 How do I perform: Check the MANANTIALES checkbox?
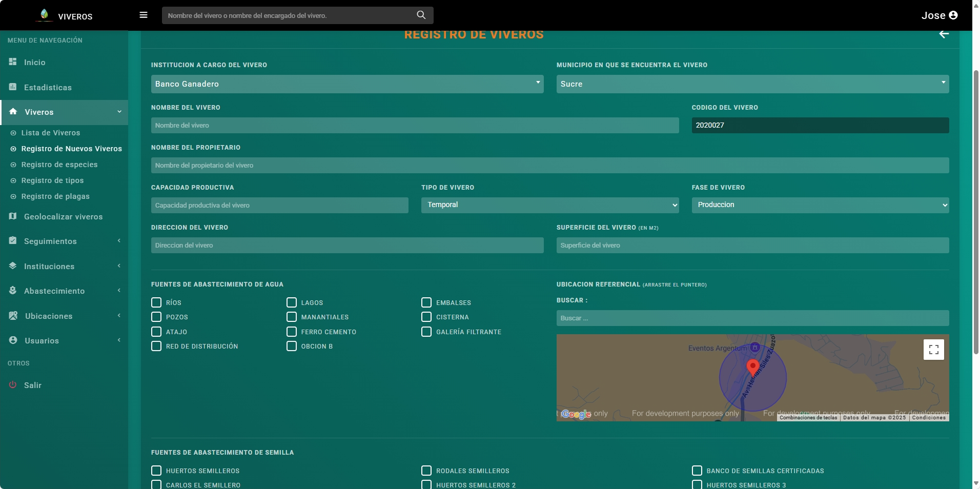pyautogui.click(x=292, y=317)
